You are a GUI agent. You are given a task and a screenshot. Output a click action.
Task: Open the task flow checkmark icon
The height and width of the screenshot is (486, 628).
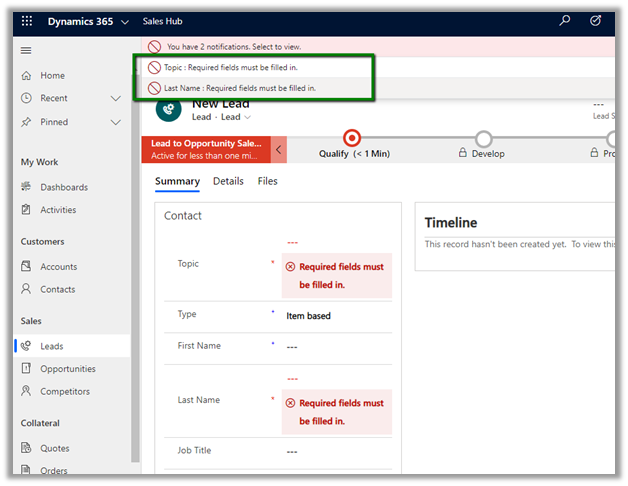tap(596, 21)
